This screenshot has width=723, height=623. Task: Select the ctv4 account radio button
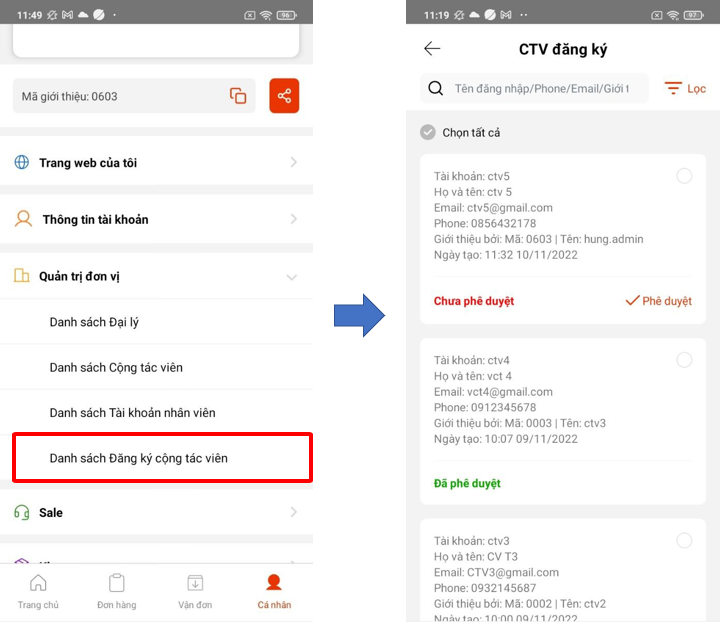click(684, 360)
